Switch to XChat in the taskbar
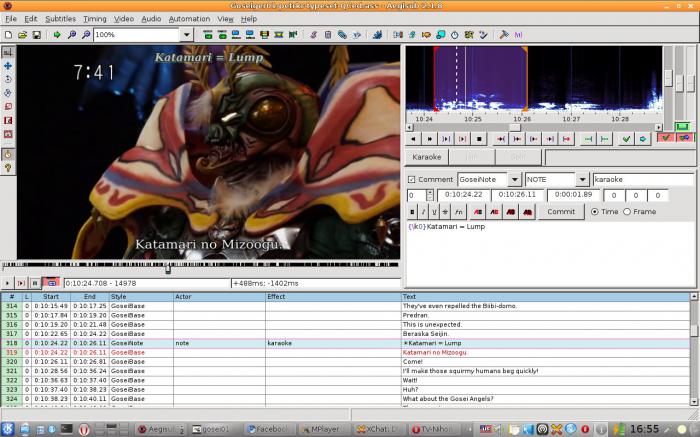The width and height of the screenshot is (700, 437). pyautogui.click(x=378, y=429)
